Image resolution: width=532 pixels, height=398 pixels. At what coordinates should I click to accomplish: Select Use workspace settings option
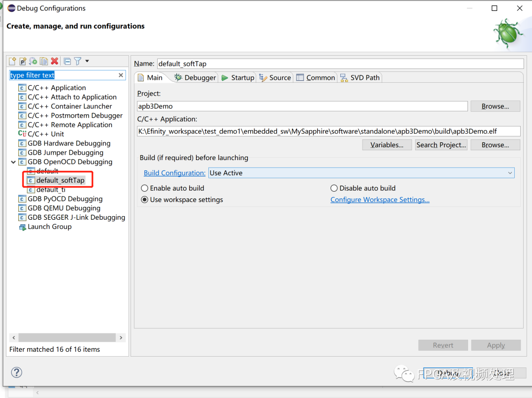click(x=145, y=199)
